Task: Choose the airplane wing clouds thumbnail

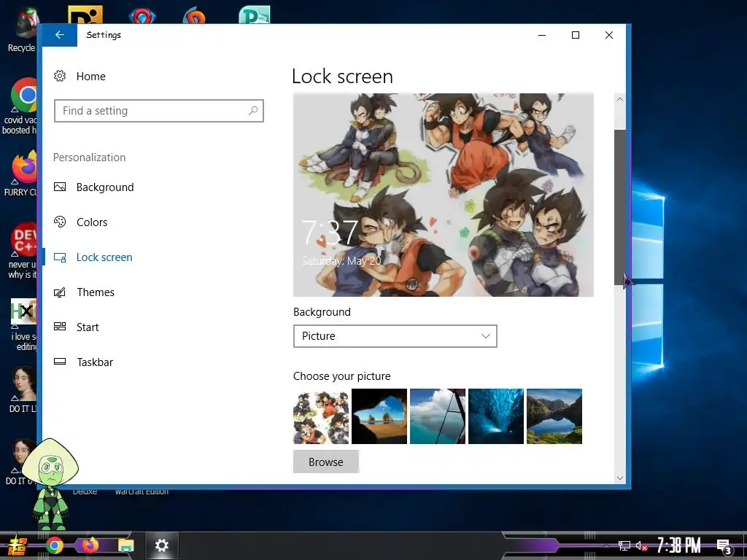Action: coord(438,416)
